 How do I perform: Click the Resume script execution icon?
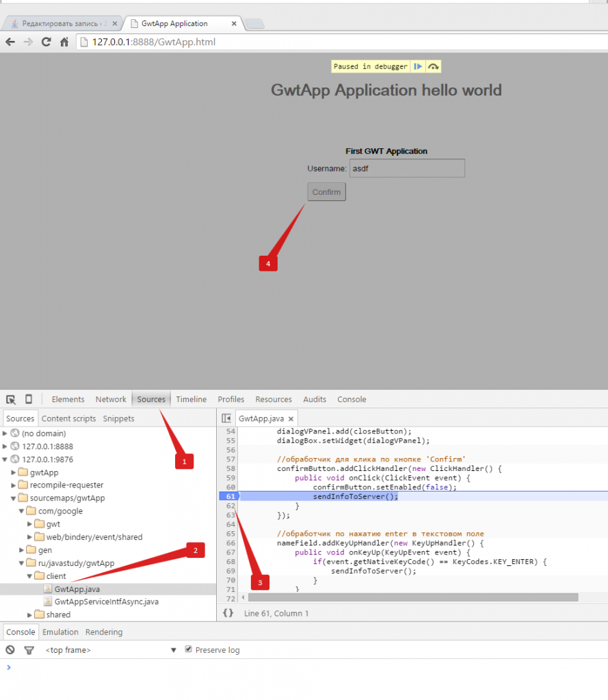coord(418,66)
